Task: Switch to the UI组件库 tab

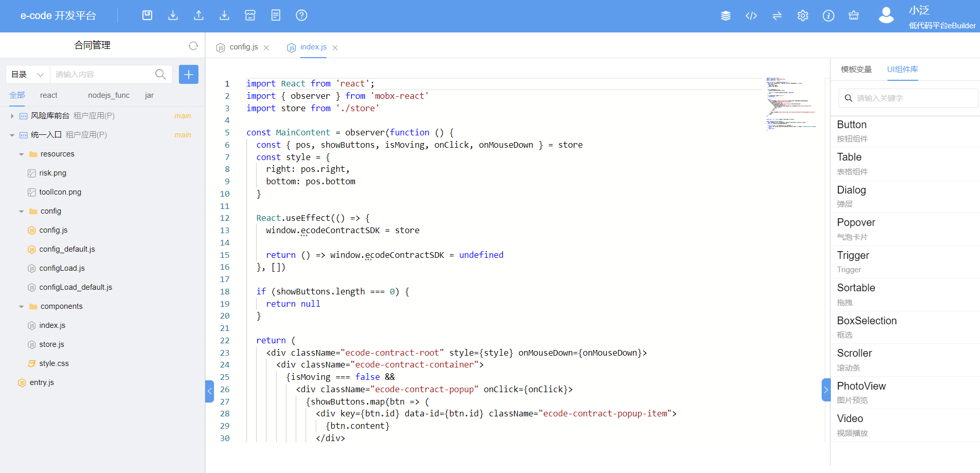Action: pos(902,69)
